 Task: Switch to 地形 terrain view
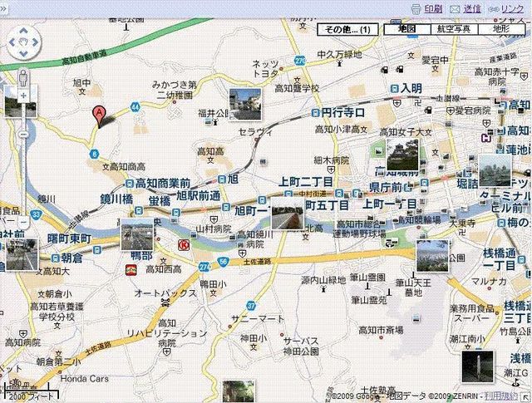click(x=501, y=29)
